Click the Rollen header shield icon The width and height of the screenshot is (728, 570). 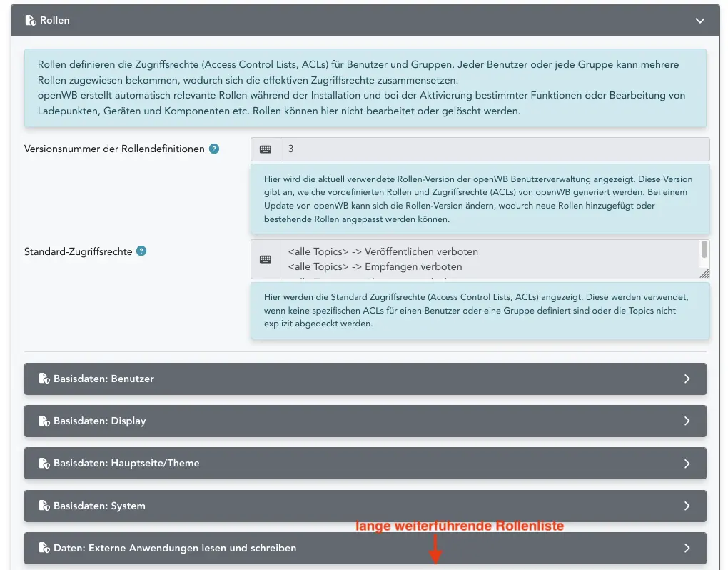(31, 21)
